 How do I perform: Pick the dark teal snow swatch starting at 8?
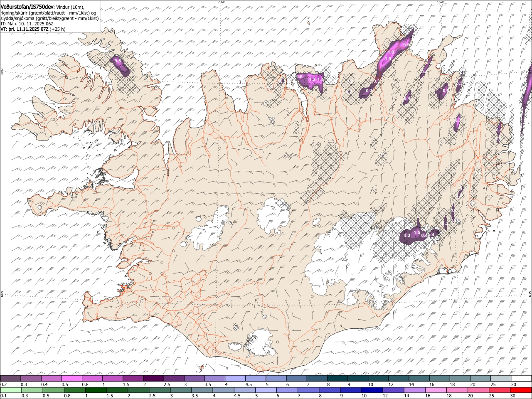[x=337, y=379]
